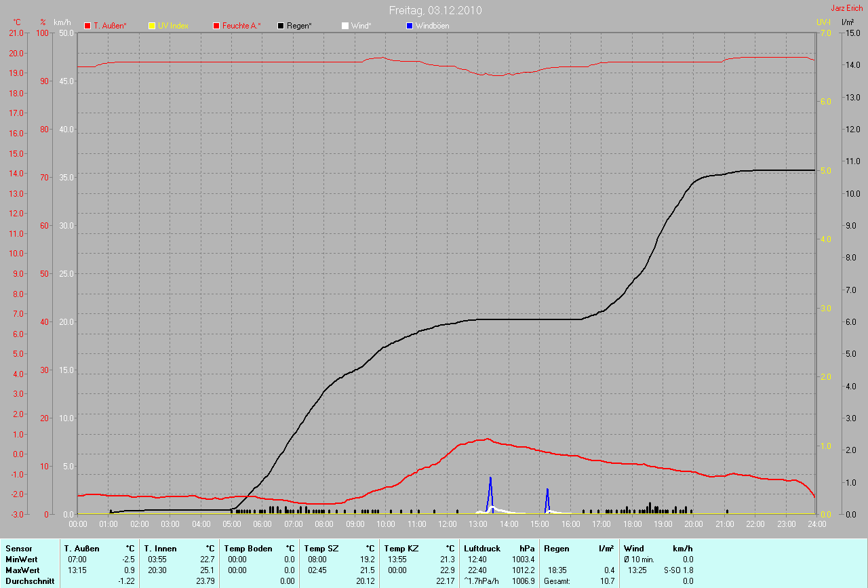
Task: Click the Temp Boden column header
Action: [248, 548]
